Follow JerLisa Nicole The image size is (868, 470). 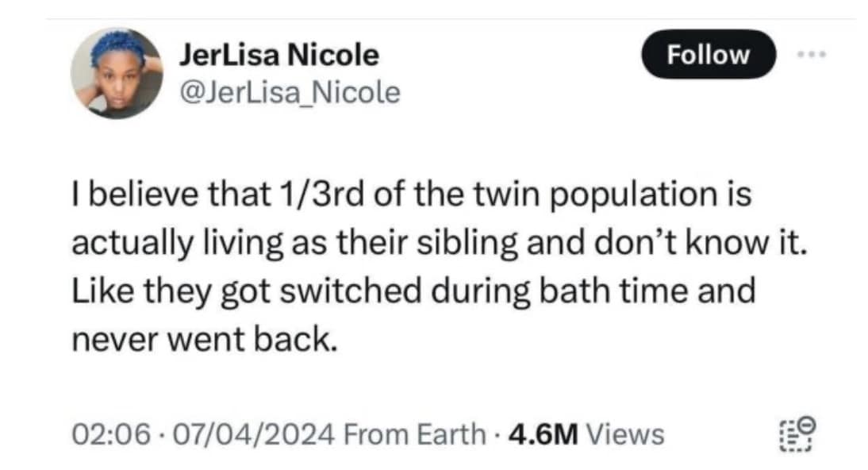click(x=708, y=54)
